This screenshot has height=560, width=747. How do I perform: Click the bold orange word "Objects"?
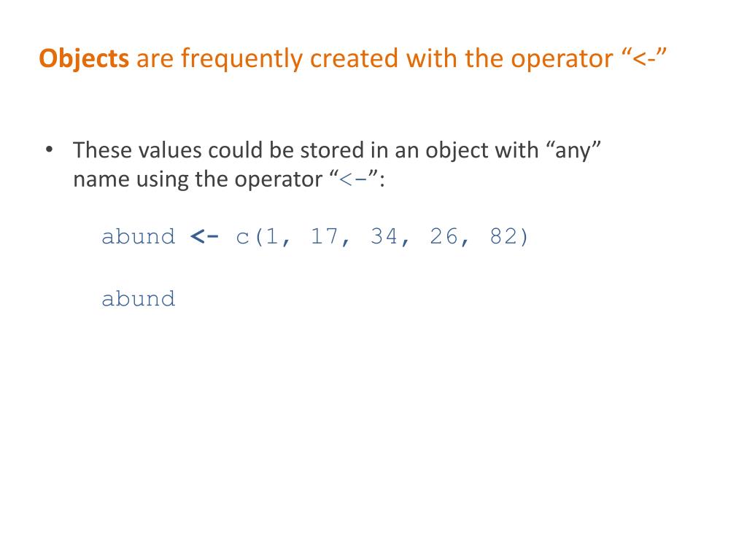84,59
